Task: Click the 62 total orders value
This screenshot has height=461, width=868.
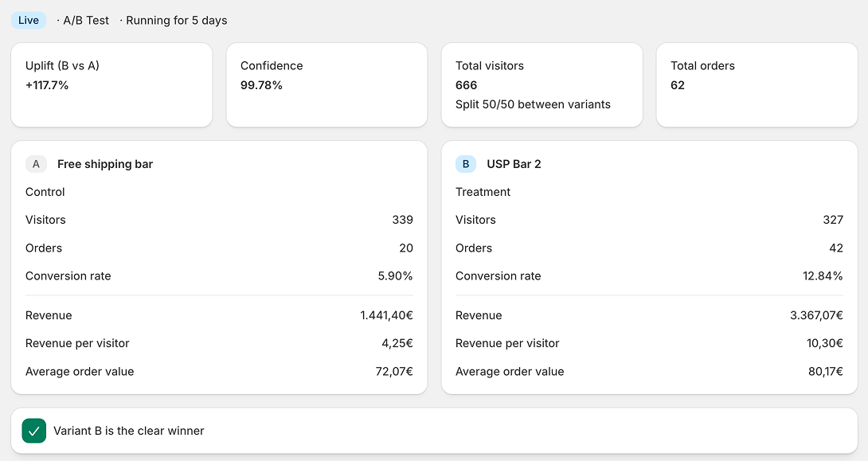Action: (x=678, y=85)
